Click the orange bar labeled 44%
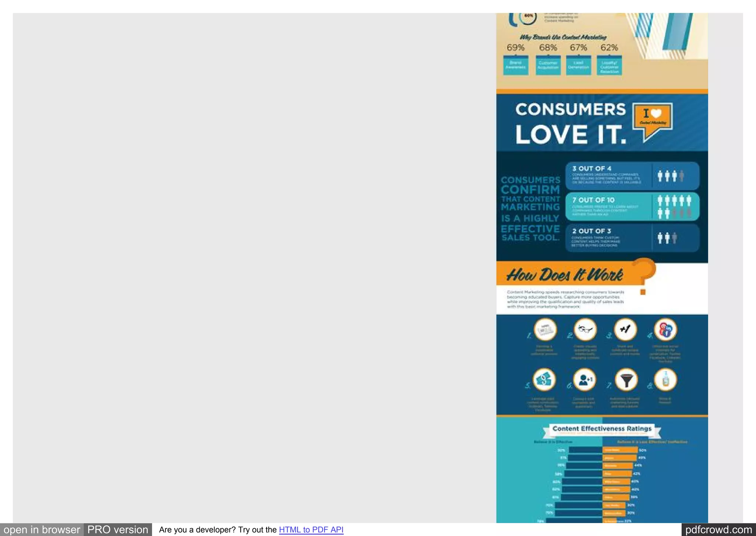 [618, 466]
